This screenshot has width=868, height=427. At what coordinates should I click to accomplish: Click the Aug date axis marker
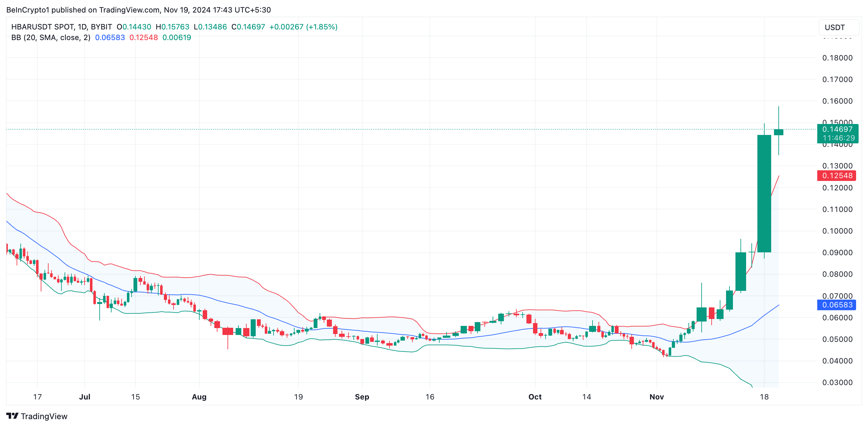pyautogui.click(x=199, y=397)
